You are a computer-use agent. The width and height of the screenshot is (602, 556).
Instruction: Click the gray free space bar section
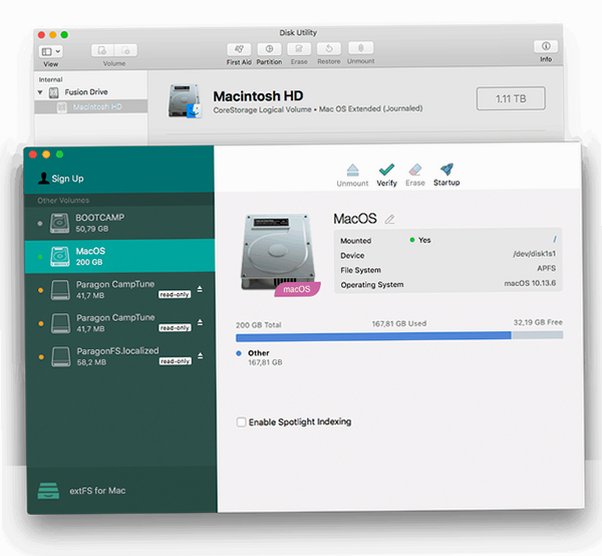tap(537, 335)
